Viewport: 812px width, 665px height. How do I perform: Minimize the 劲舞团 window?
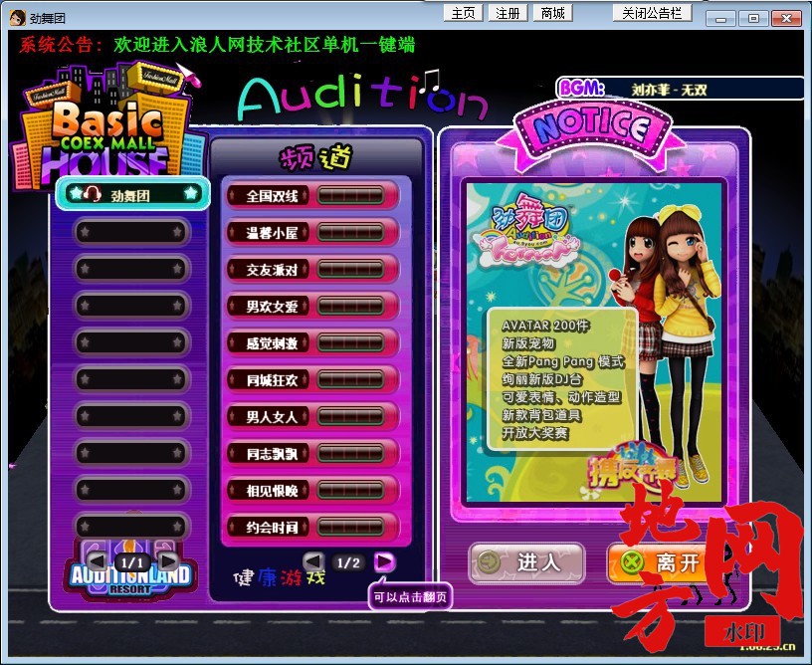point(720,18)
